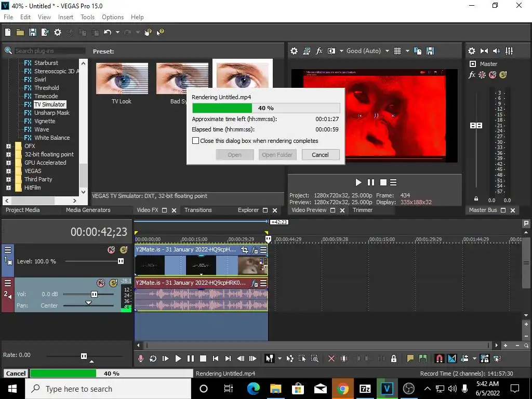Screen dimensions: 532x399
Task: Open Event Pan/Crop on video event
Action: 244,250
